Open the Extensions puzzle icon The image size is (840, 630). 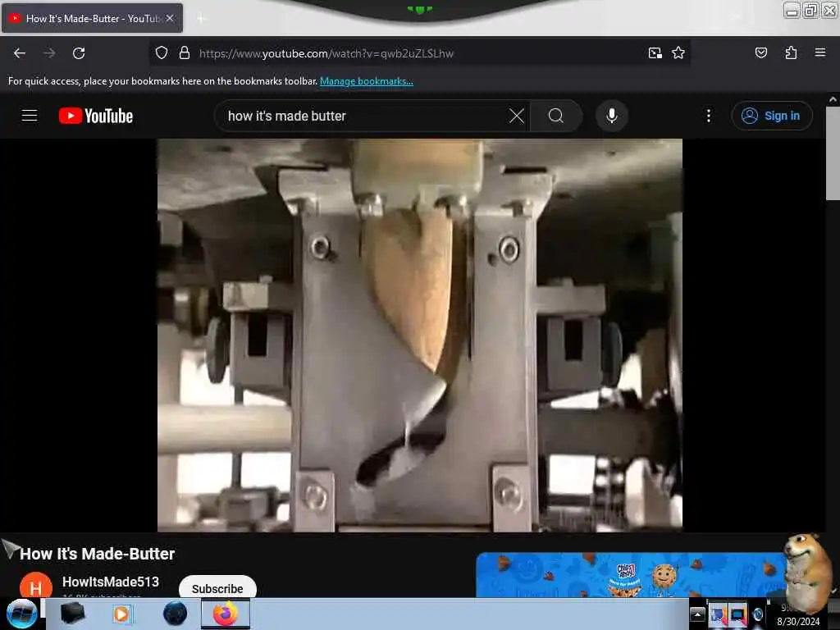pyautogui.click(x=791, y=53)
